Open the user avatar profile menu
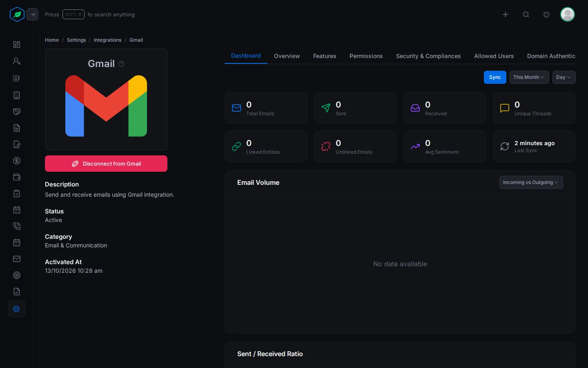 pyautogui.click(x=568, y=14)
